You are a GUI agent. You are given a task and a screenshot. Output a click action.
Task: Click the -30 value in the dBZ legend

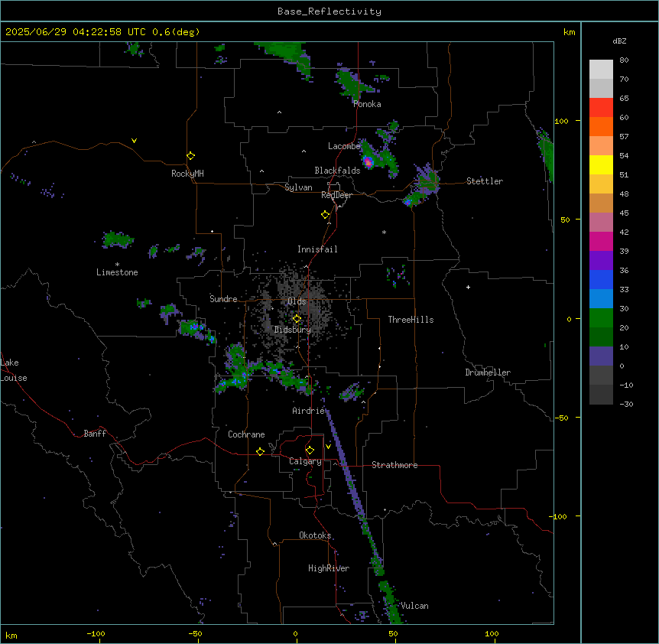(626, 404)
